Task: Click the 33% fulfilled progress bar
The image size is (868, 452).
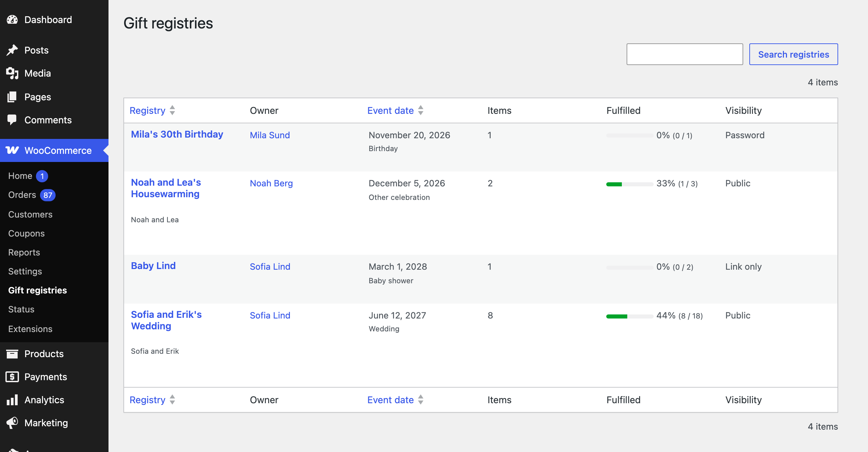Action: [x=630, y=184]
